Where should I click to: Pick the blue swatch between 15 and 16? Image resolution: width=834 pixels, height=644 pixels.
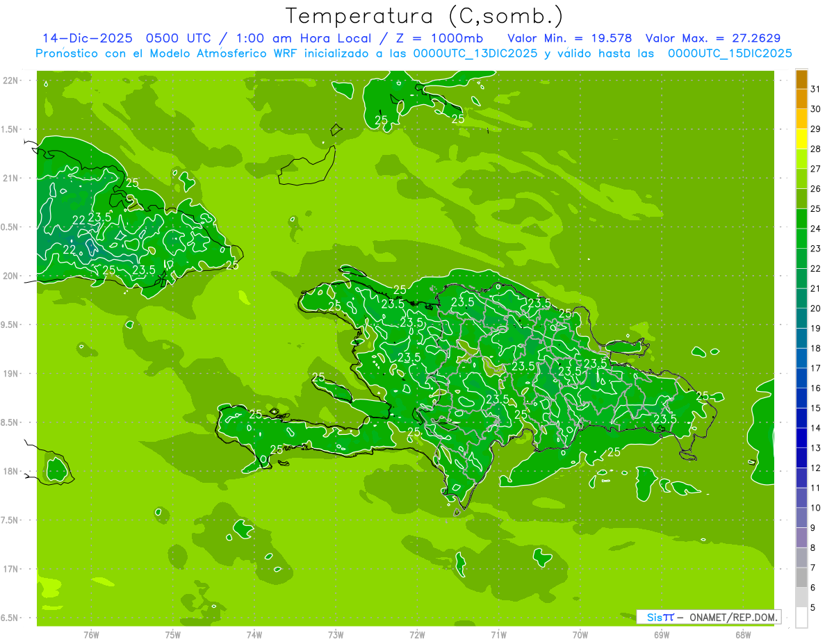point(802,398)
